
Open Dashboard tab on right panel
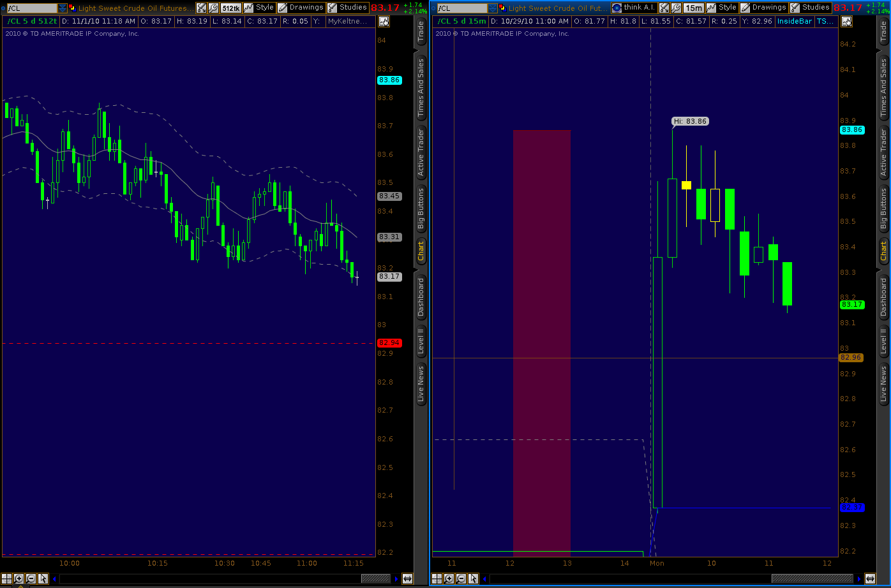[883, 297]
